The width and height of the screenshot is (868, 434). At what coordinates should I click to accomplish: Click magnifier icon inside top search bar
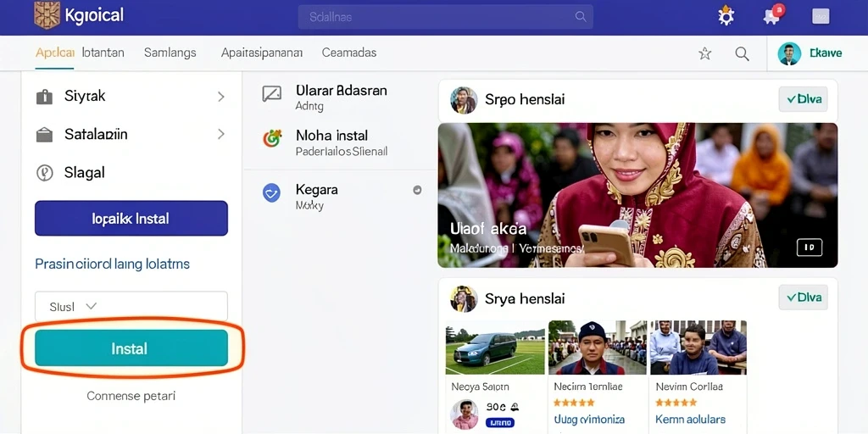580,17
